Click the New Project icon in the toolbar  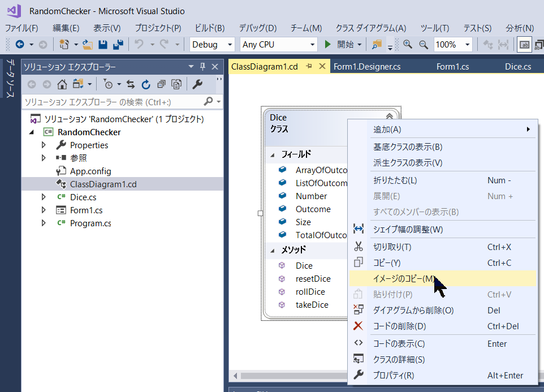tap(63, 44)
